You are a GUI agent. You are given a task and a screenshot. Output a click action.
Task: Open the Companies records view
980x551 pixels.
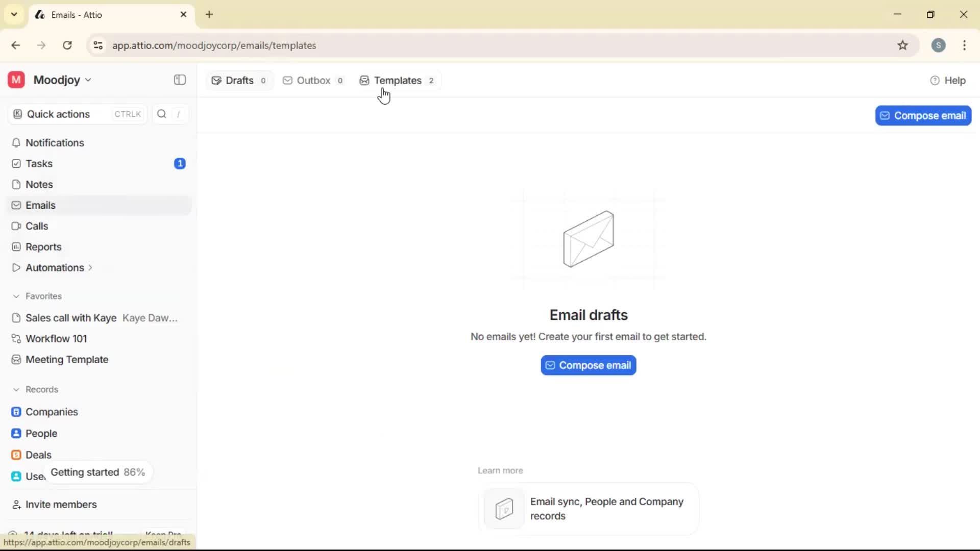(x=52, y=412)
